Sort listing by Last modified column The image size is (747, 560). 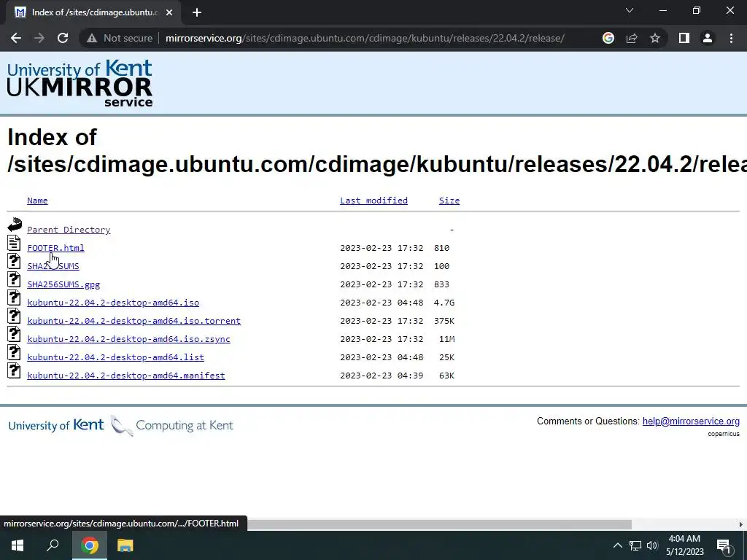(x=373, y=201)
